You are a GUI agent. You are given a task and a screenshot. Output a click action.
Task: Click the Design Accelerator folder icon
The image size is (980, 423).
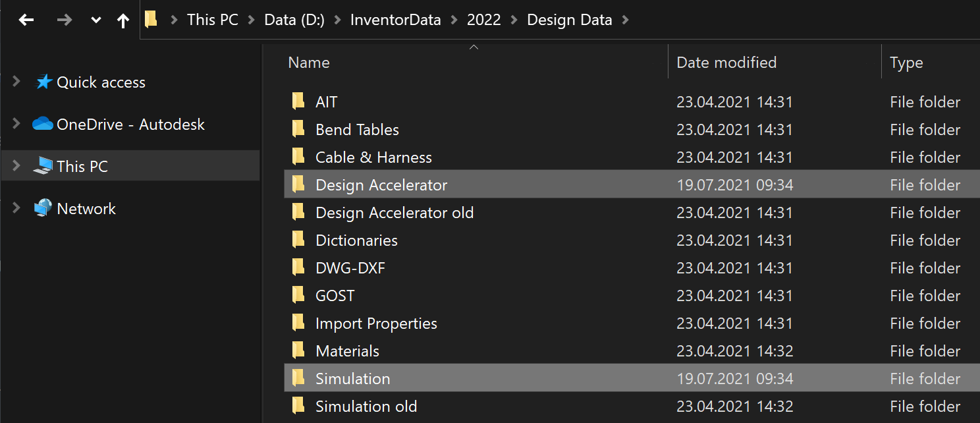pyautogui.click(x=298, y=184)
